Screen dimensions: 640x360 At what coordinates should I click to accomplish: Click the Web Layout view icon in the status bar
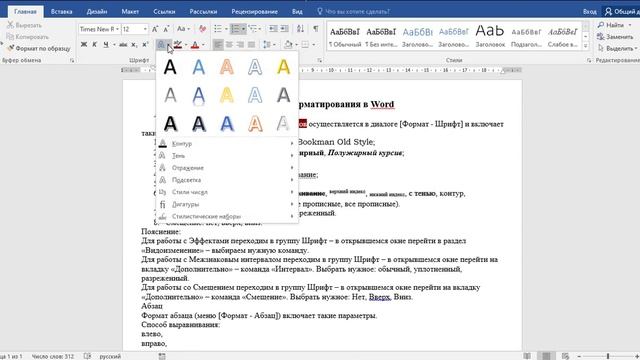click(x=565, y=356)
